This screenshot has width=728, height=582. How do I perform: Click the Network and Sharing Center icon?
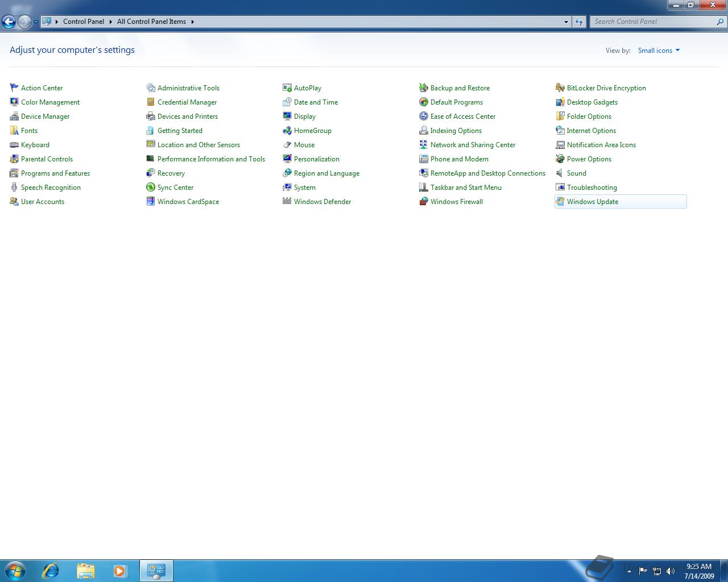pos(424,144)
